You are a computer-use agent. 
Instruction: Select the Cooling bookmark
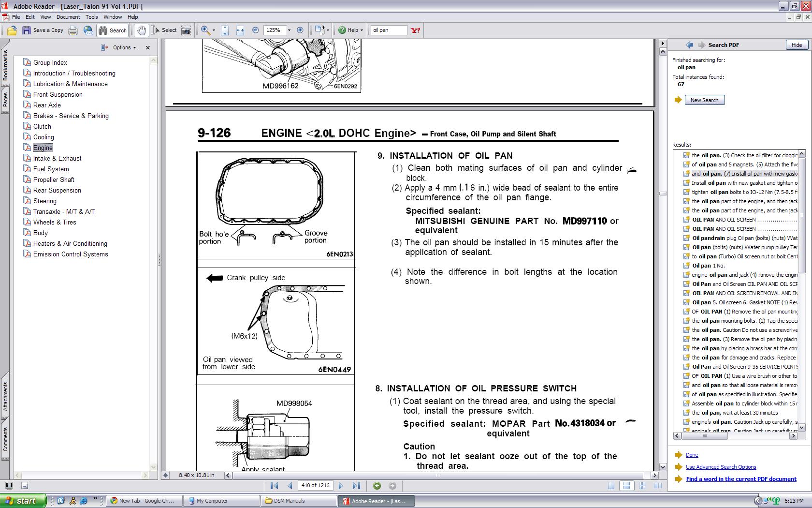pos(43,137)
